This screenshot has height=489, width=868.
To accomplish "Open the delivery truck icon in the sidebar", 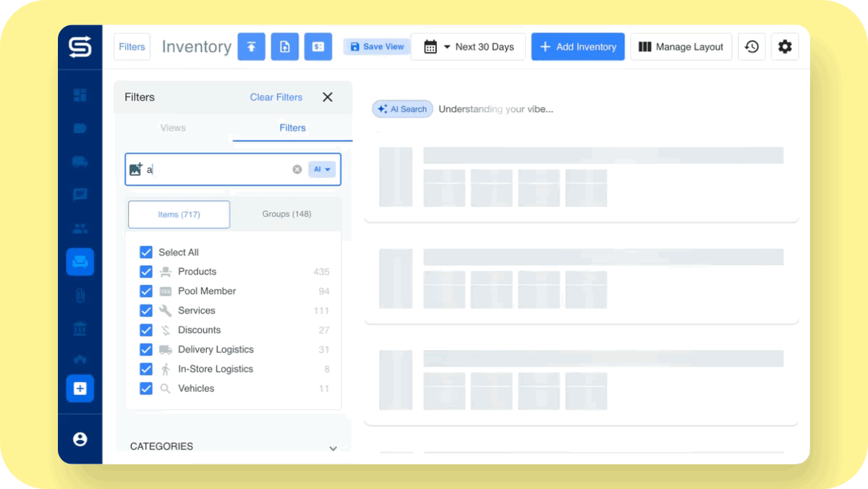I will click(x=80, y=161).
